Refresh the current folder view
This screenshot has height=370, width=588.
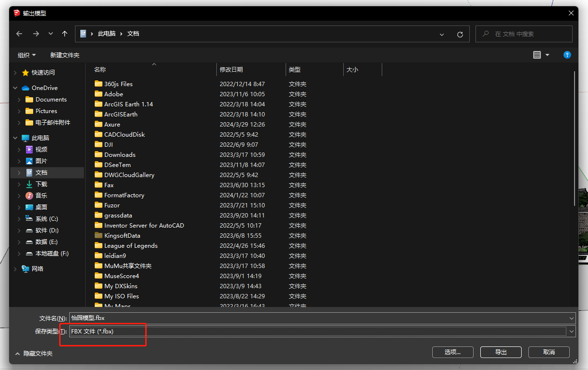pyautogui.click(x=460, y=34)
